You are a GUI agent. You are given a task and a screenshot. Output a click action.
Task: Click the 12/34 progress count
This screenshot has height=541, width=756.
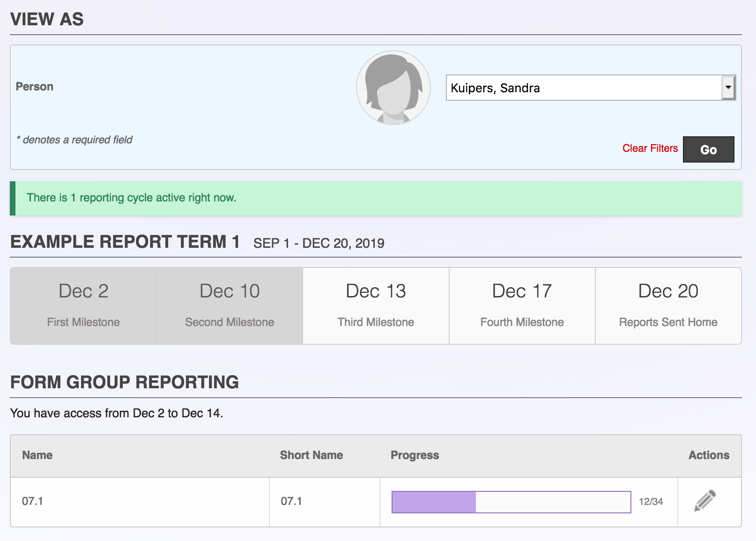point(651,502)
